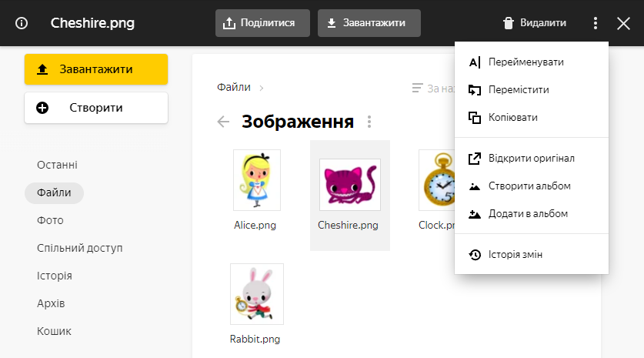The height and width of the screenshot is (358, 644).
Task: Click the Зображення folder heading
Action: pyautogui.click(x=298, y=122)
